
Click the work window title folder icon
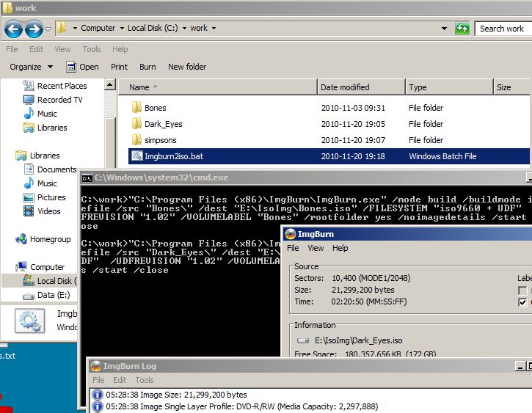(7, 8)
